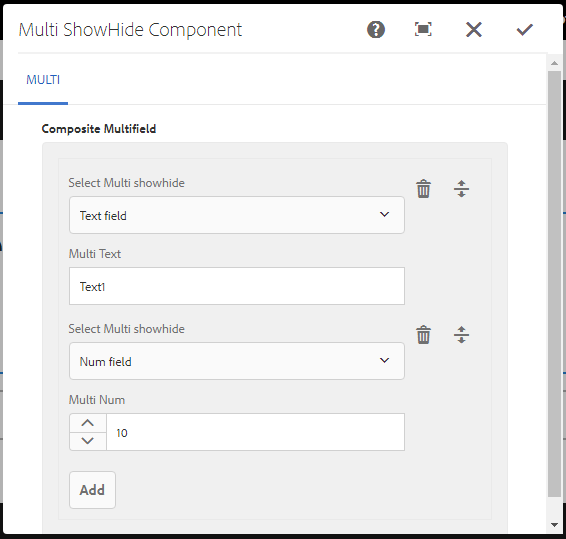
Task: Add a new multifield item
Action: (92, 490)
